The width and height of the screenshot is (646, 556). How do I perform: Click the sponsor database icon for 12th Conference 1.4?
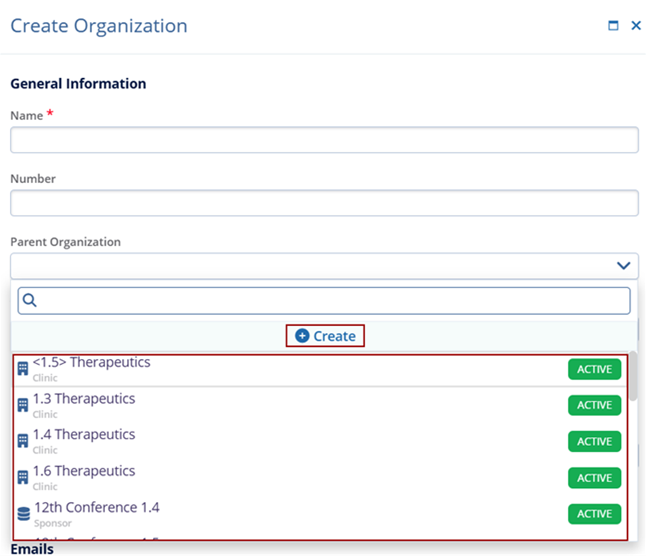click(24, 514)
